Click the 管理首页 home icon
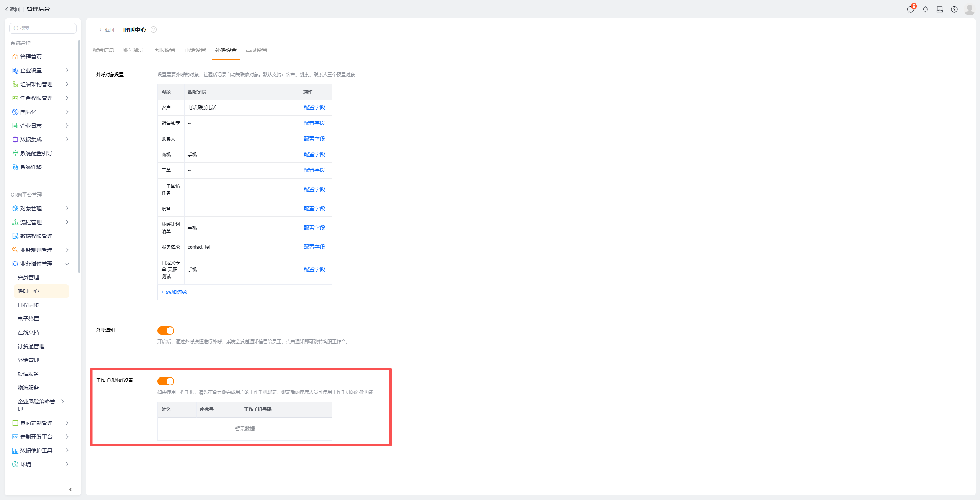The height and width of the screenshot is (500, 980). pos(15,57)
